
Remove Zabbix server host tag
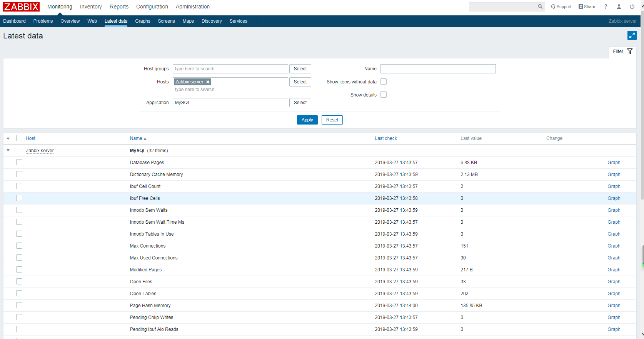[x=208, y=82]
